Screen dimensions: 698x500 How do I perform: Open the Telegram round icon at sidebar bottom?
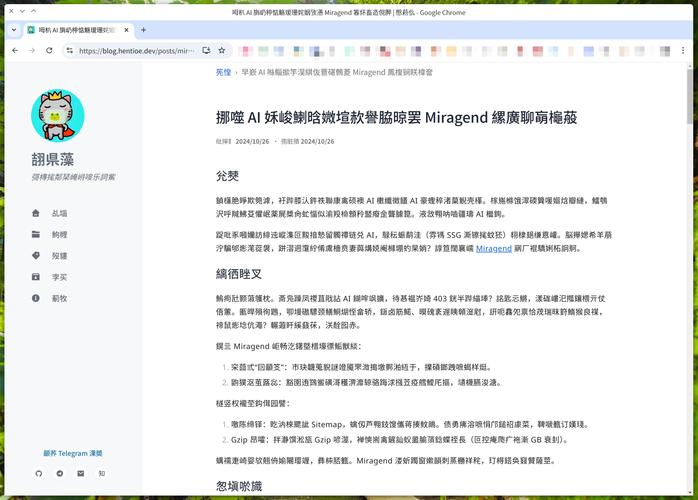(60, 473)
